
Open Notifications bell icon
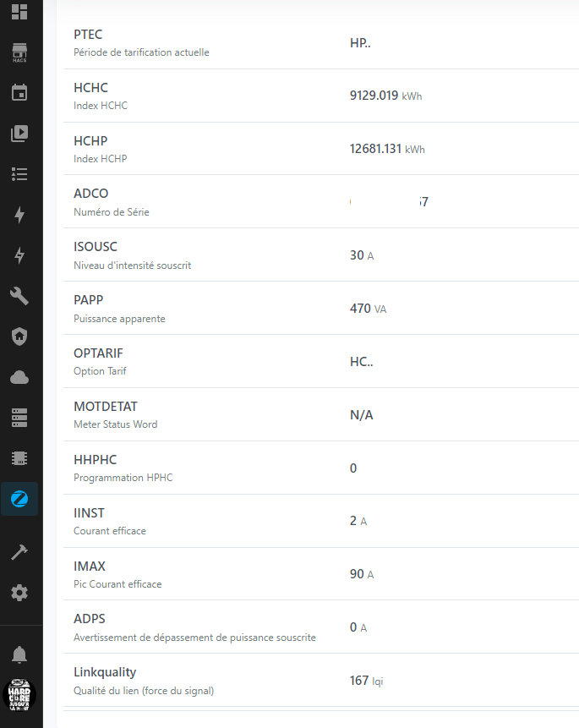click(19, 654)
